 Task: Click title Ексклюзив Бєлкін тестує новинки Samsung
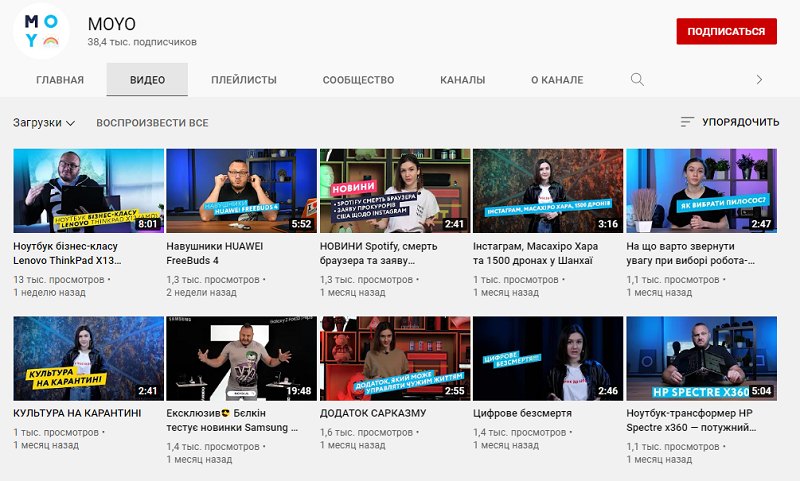click(x=232, y=420)
